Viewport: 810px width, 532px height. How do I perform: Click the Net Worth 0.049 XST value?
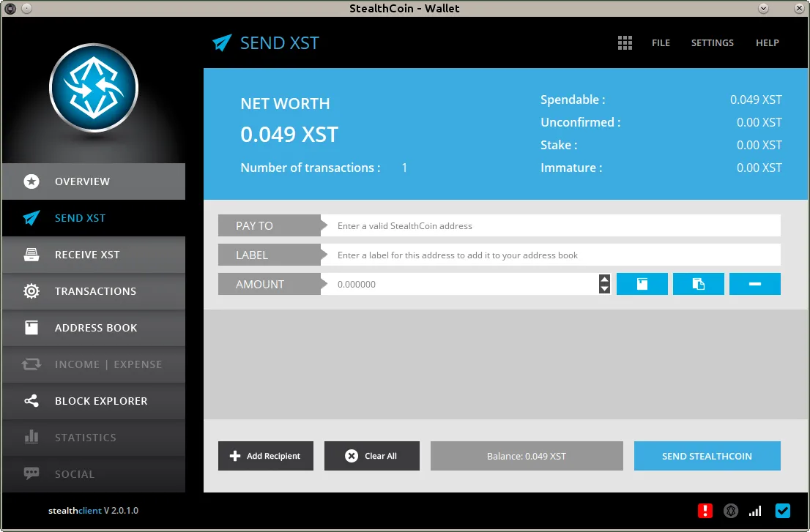(x=289, y=135)
